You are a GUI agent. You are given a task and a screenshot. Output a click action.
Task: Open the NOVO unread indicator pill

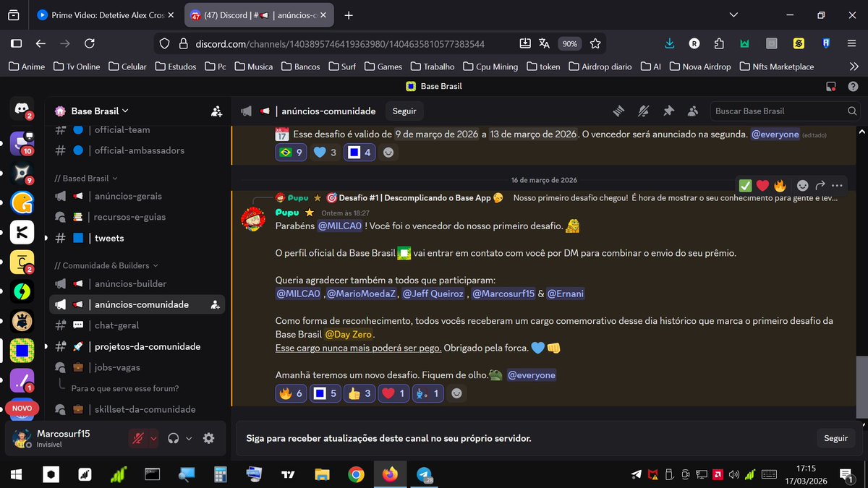point(22,408)
